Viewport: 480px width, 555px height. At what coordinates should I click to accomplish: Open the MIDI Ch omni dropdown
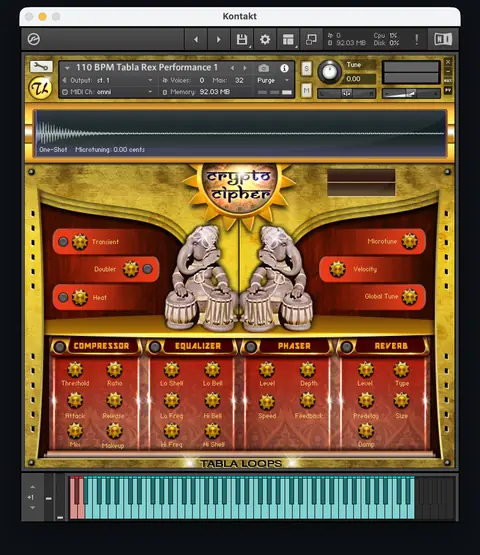click(x=108, y=92)
